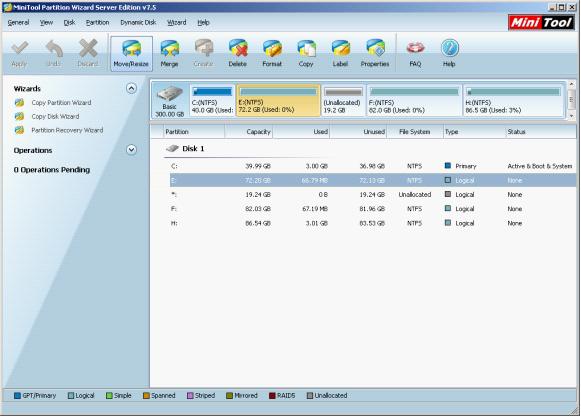Screen dimensions: 581x417
Task: Open the Partition menu
Action: (x=97, y=23)
